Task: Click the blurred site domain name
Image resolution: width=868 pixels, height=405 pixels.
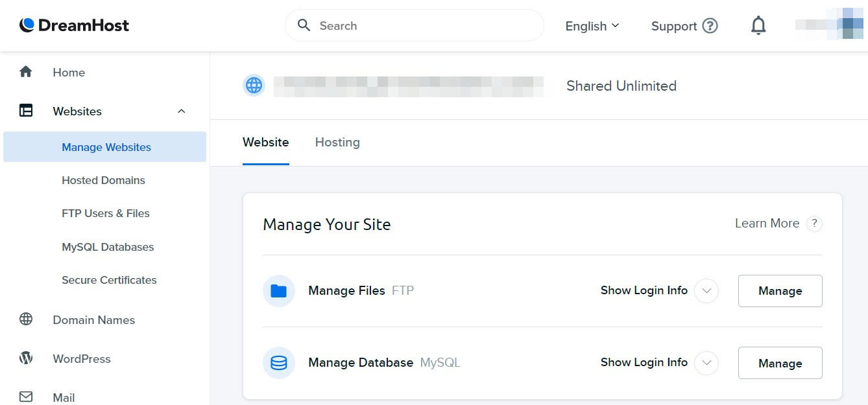Action: tap(408, 86)
